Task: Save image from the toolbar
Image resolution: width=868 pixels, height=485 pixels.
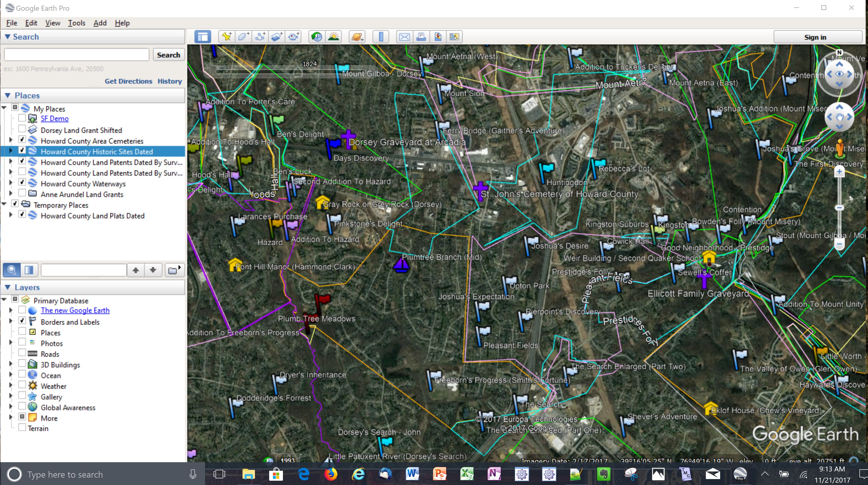Action: pyautogui.click(x=438, y=37)
